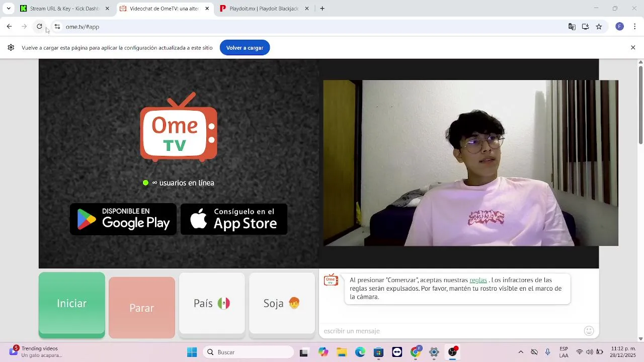The height and width of the screenshot is (362, 644).
Task: Open the Chrome three-dot menu
Action: pyautogui.click(x=635, y=27)
